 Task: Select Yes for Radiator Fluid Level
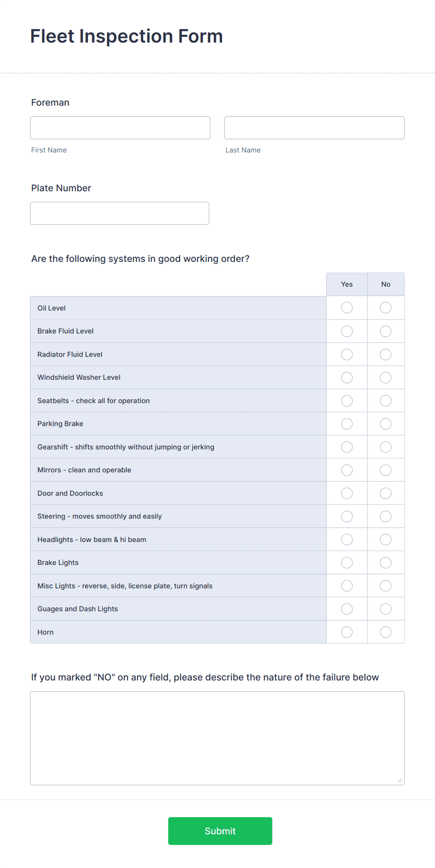[x=347, y=354]
